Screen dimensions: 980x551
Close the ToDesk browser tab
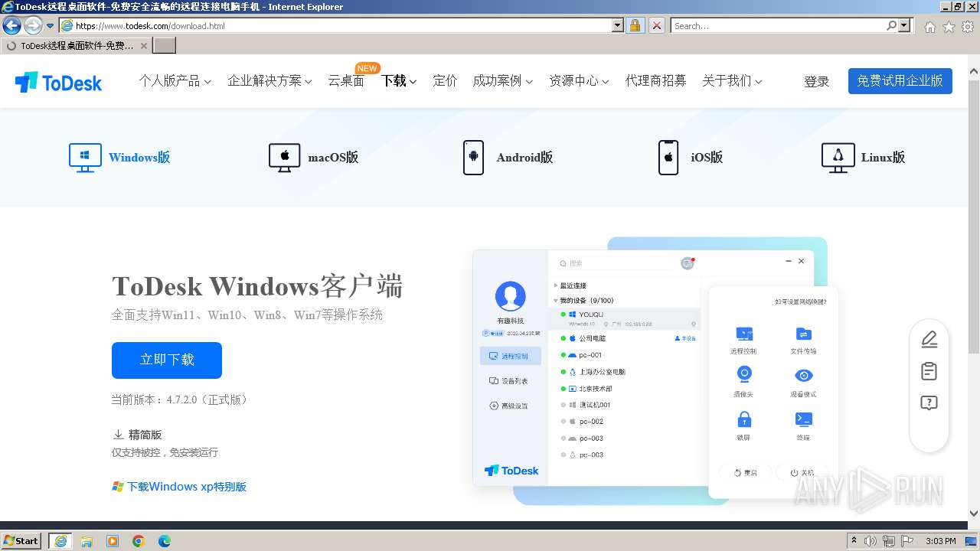143,46
